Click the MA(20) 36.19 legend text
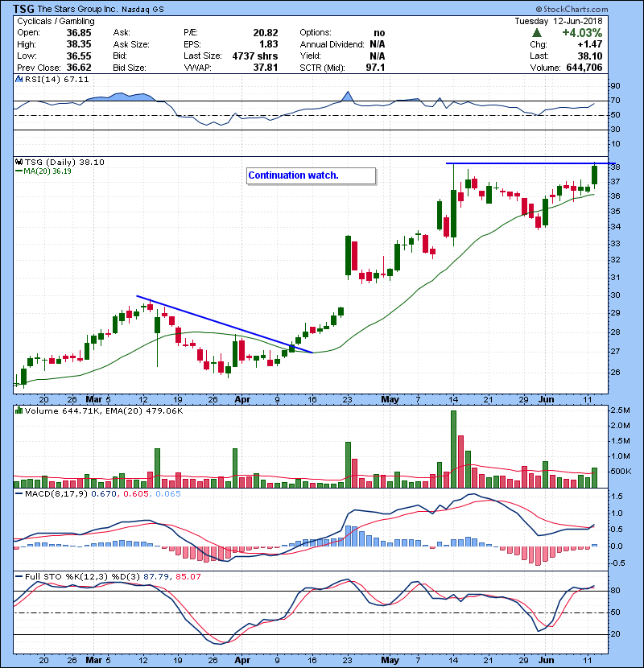Image resolution: width=644 pixels, height=668 pixels. click(47, 171)
